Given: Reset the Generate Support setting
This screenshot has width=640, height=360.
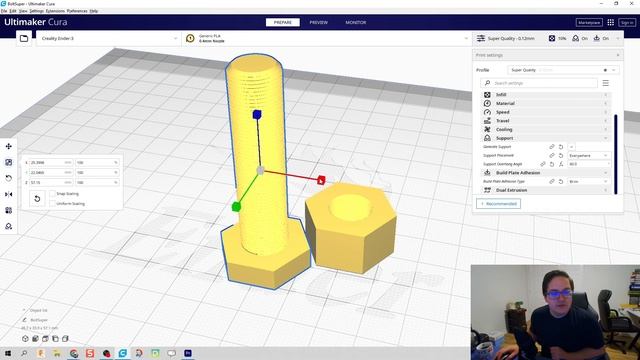Looking at the screenshot, I should (x=561, y=147).
